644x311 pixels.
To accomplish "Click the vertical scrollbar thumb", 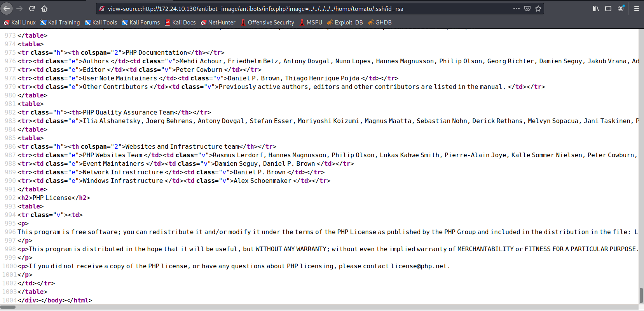I will coord(641,295).
